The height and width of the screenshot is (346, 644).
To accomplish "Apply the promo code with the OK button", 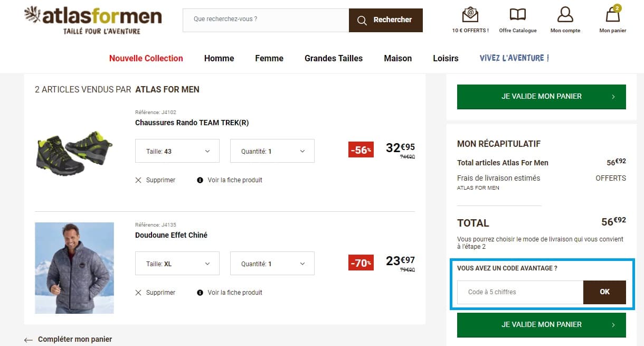I will (x=605, y=292).
